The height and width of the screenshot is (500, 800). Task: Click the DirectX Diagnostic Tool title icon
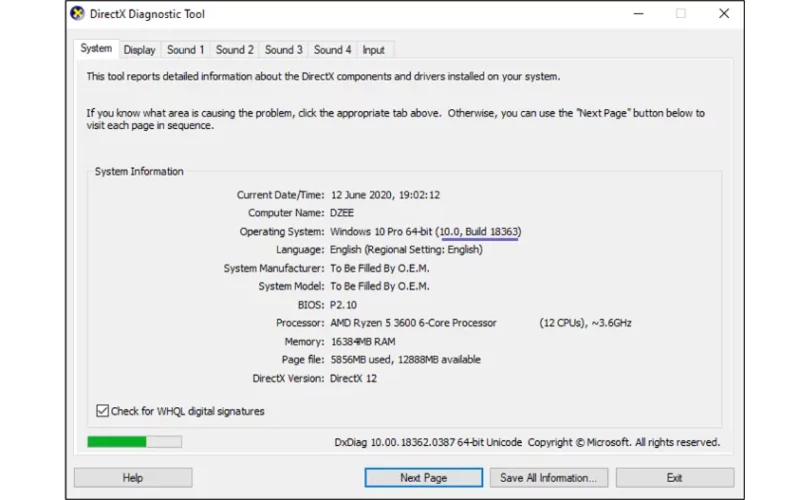78,14
